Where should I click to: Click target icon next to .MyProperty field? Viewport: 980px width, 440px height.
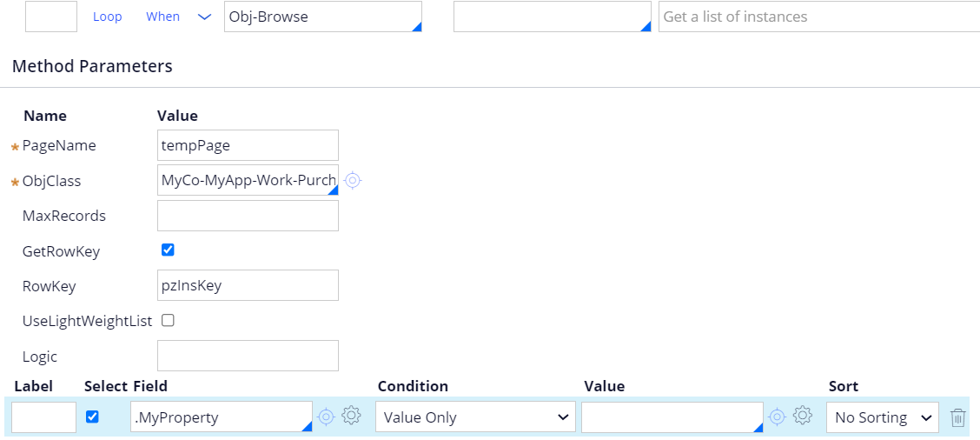[x=327, y=417]
